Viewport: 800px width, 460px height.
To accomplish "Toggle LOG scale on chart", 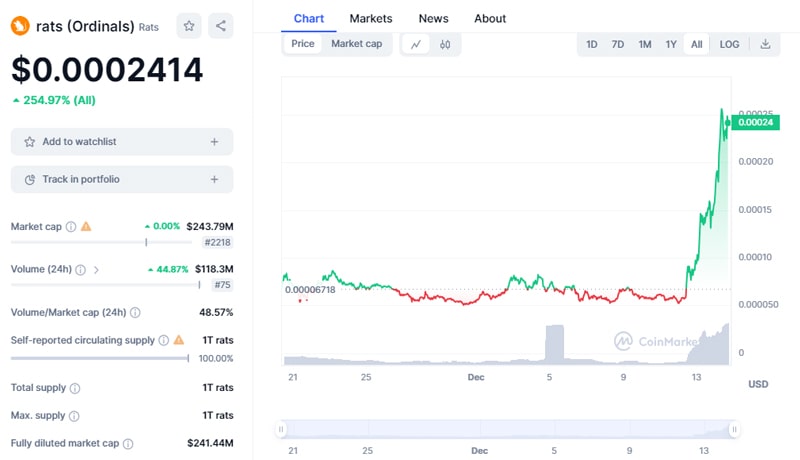I will (x=729, y=44).
